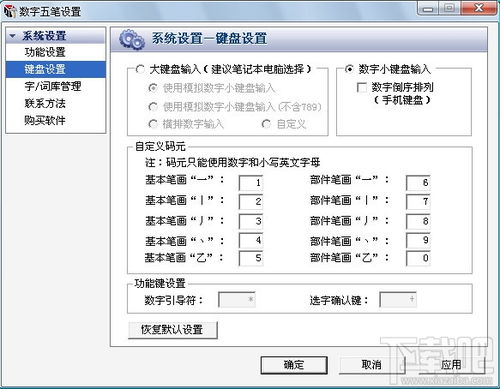Pick the 自定义 radio option
500x389 pixels.
click(x=266, y=124)
